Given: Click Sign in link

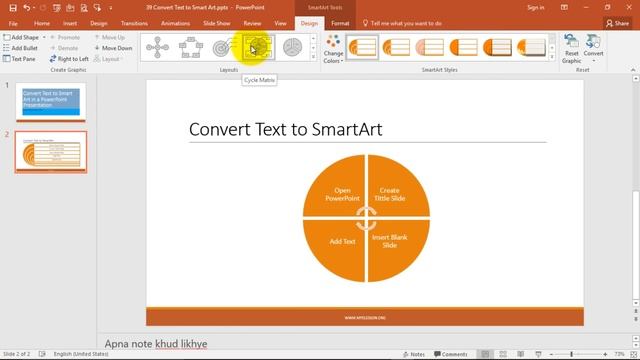Looking at the screenshot, I should click(536, 7).
